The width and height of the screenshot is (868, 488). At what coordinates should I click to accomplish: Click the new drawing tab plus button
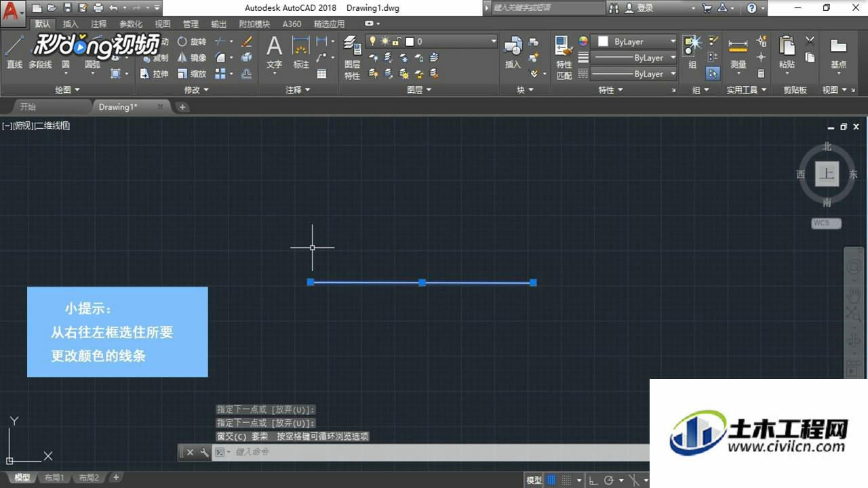click(x=182, y=107)
